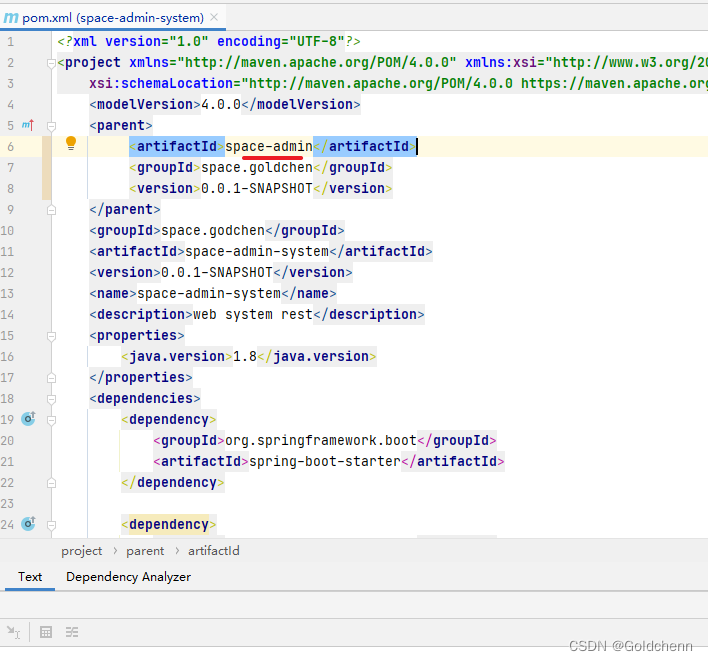Click the Maven parent gutter icon on line 5
708x661 pixels.
(x=28, y=125)
